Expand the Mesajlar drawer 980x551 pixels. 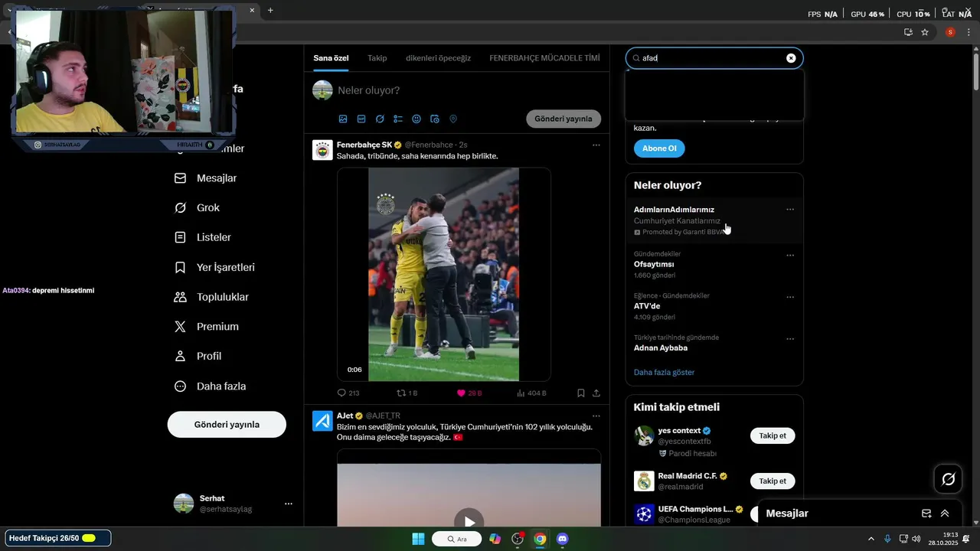click(x=945, y=514)
